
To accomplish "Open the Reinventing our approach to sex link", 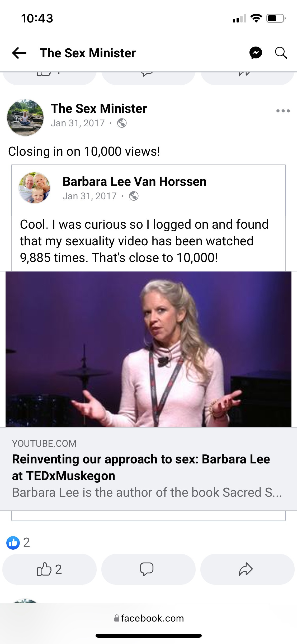I will coord(141,467).
